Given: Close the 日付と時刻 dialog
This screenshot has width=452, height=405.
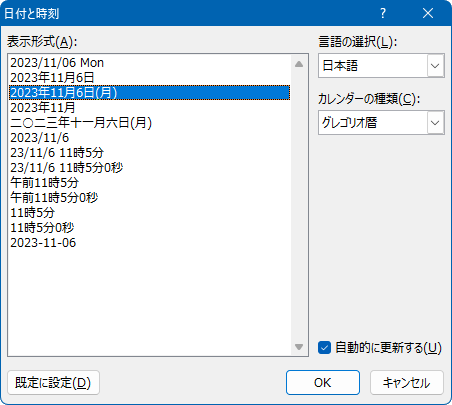Looking at the screenshot, I should pos(428,13).
